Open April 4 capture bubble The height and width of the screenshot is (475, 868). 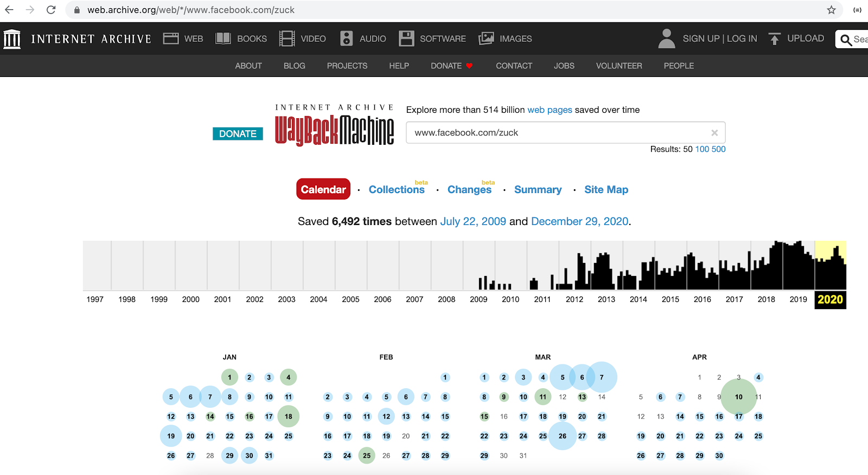[758, 377]
